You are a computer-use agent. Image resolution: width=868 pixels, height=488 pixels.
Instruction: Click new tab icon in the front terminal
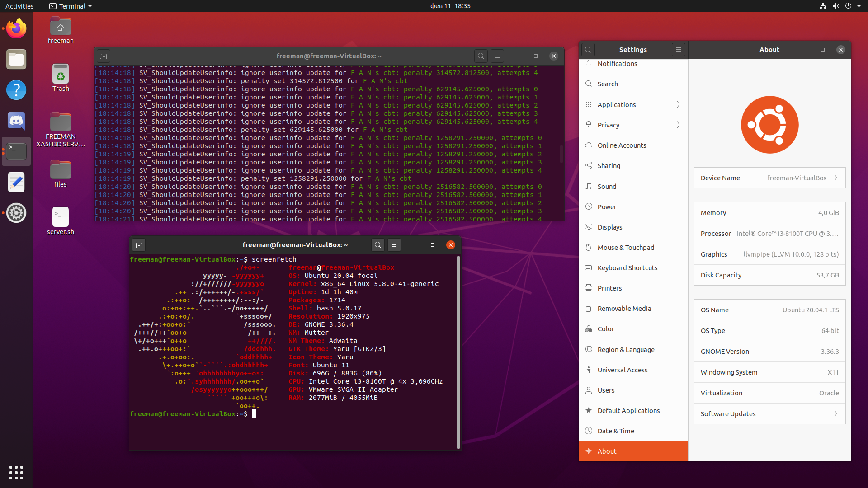(139, 245)
